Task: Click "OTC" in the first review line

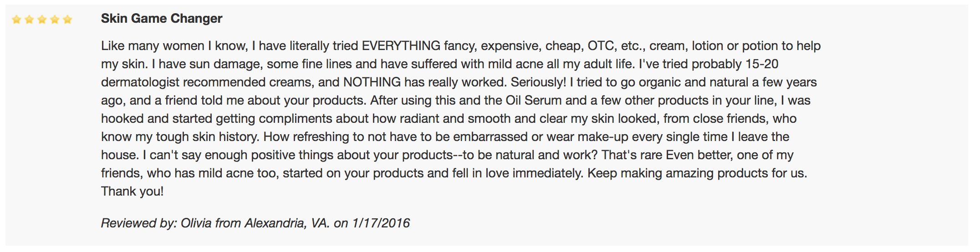Action: pos(601,46)
